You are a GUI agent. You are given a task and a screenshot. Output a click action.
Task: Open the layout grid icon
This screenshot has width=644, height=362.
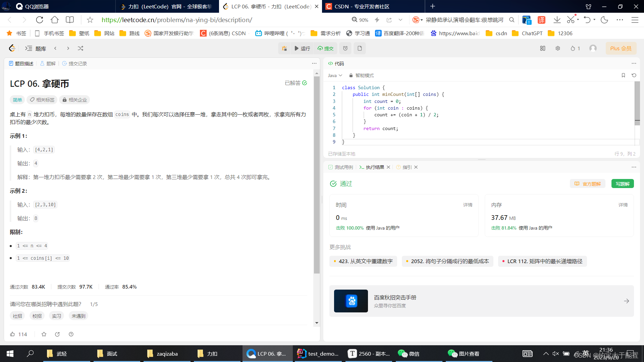[542, 48]
